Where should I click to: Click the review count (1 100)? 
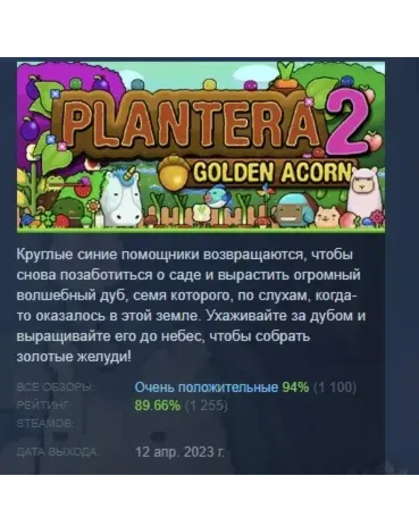pos(335,387)
